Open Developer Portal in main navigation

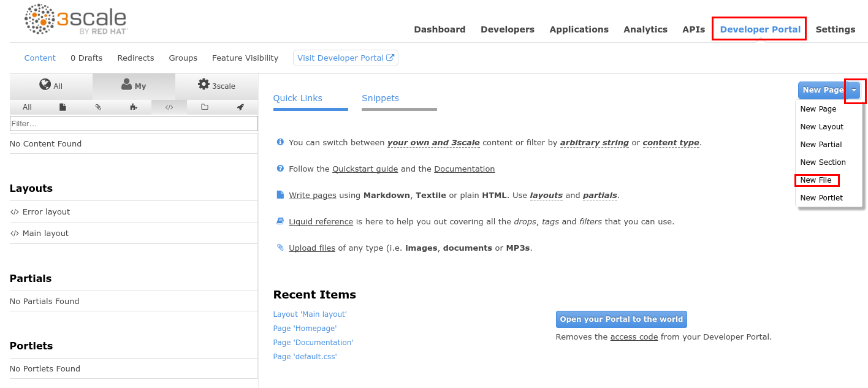coord(760,29)
